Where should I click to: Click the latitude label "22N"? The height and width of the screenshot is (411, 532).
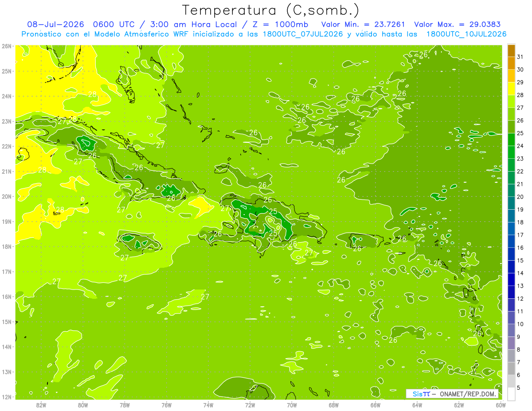tap(6, 146)
